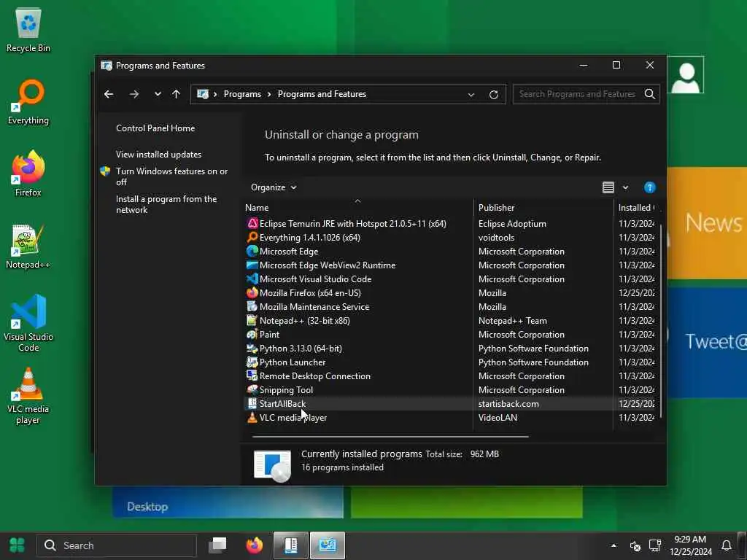Select the startisback.com publisher cell
The height and width of the screenshot is (560, 747).
coord(508,403)
